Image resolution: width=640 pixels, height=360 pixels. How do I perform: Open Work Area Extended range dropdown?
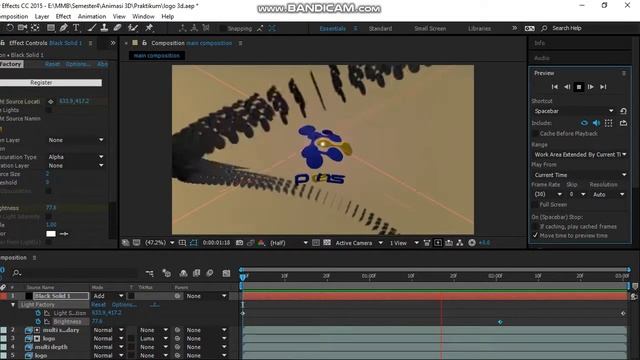(580, 155)
